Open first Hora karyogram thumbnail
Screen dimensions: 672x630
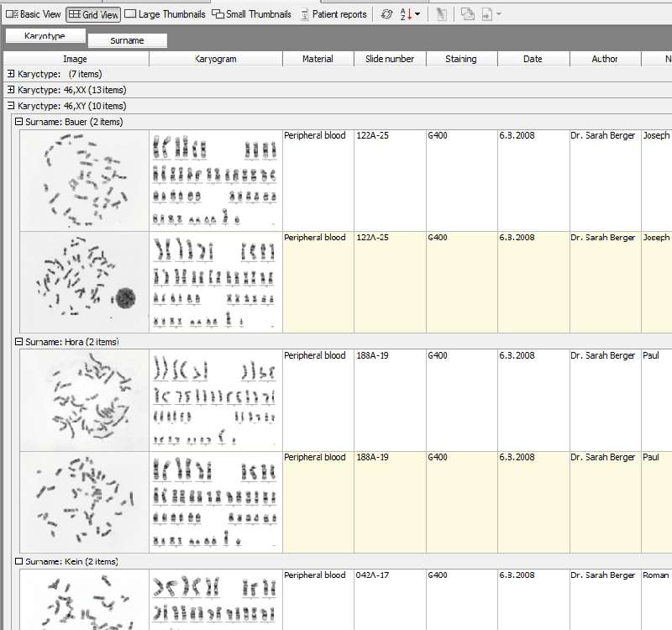click(x=216, y=401)
